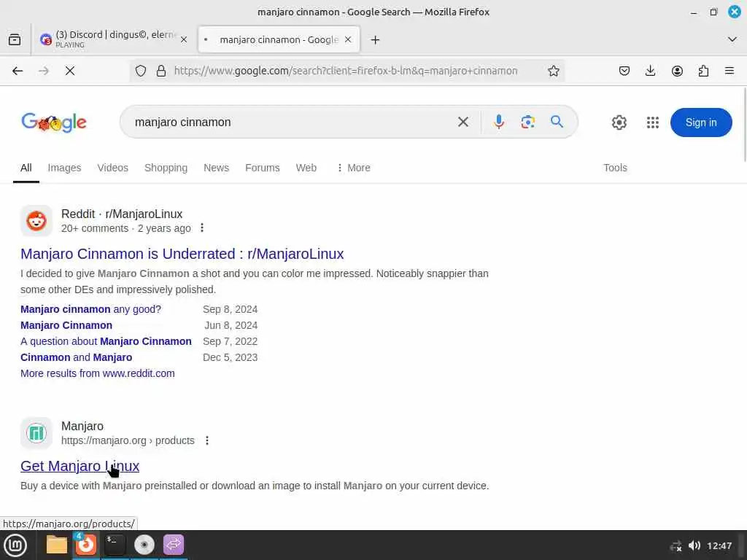Close the manjaro cinnamon Google tab
Screen dimensions: 747x560
(x=348, y=39)
